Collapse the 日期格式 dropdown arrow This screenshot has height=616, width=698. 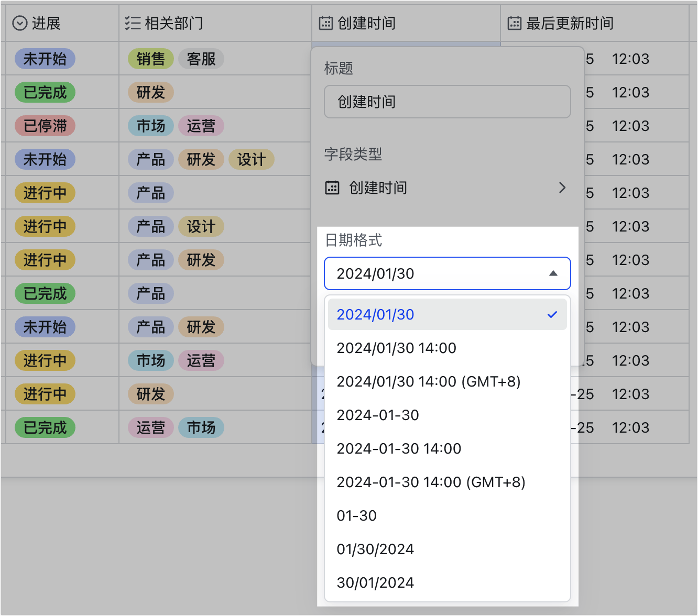[553, 273]
